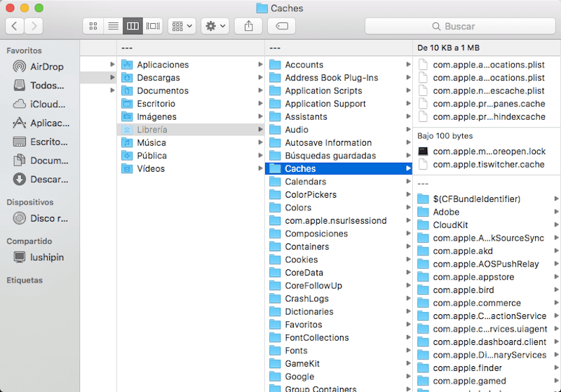This screenshot has width=561, height=392.
Task: Open the com.apple.nsurlsessiond folder
Action: [339, 221]
